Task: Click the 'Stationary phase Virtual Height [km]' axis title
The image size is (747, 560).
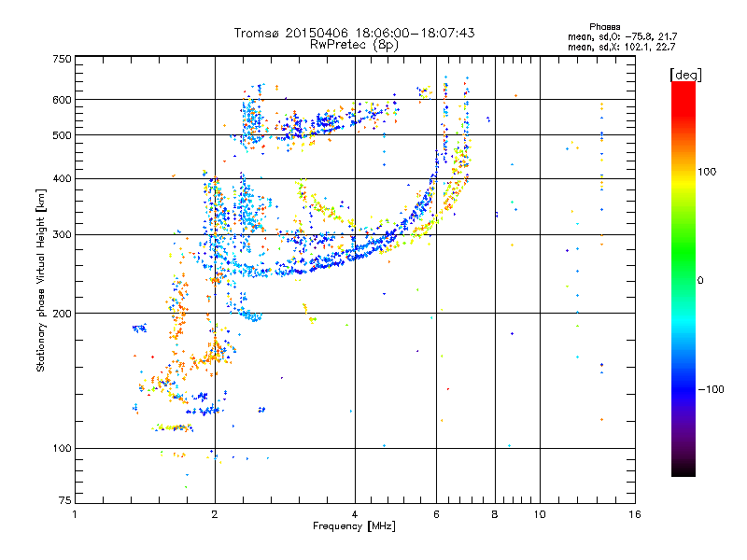Action: pos(41,280)
